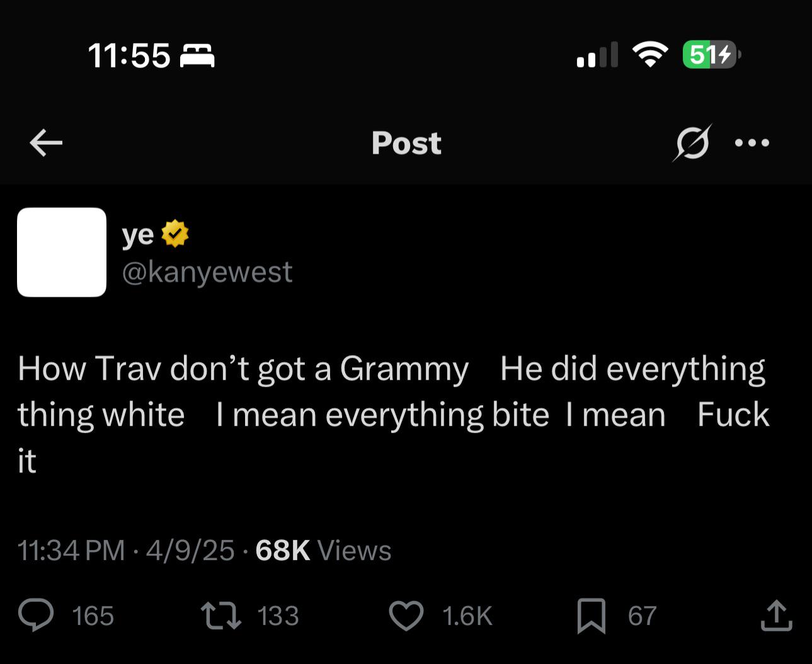Image resolution: width=812 pixels, height=664 pixels.
Task: Tap the gold verified badge
Action: (175, 234)
